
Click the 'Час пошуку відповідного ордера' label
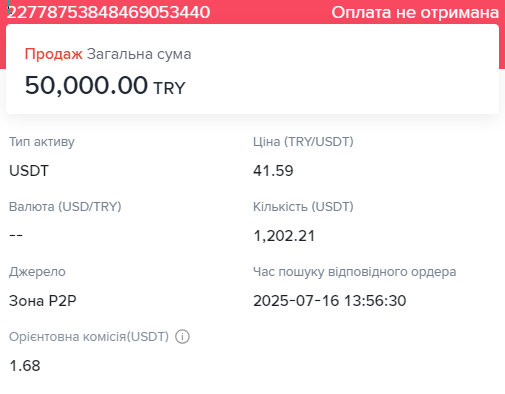[x=355, y=272]
